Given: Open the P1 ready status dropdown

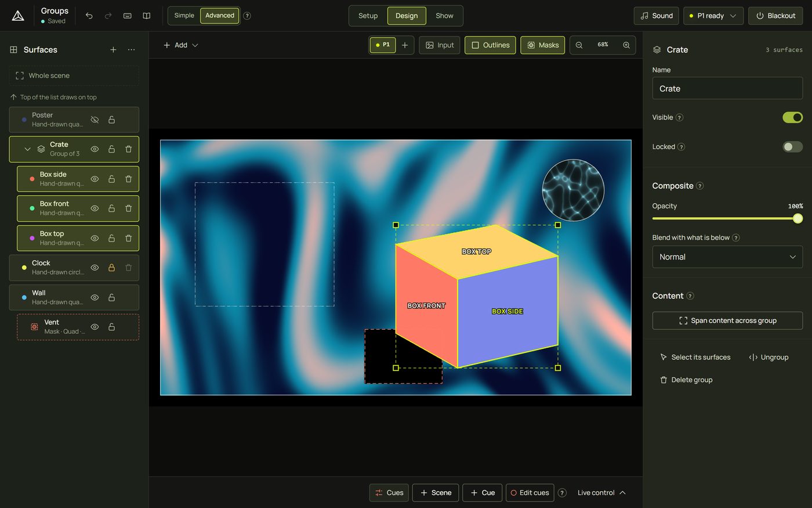Looking at the screenshot, I should 713,16.
